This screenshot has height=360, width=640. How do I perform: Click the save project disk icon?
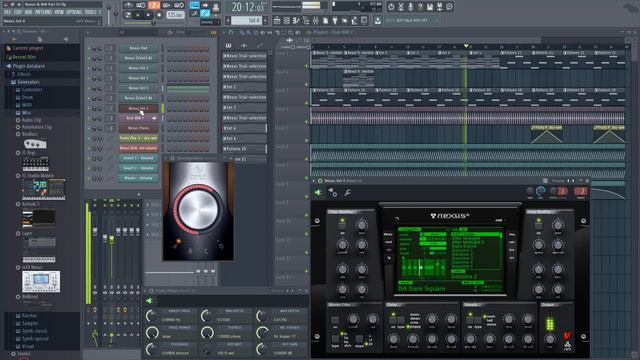(430, 7)
